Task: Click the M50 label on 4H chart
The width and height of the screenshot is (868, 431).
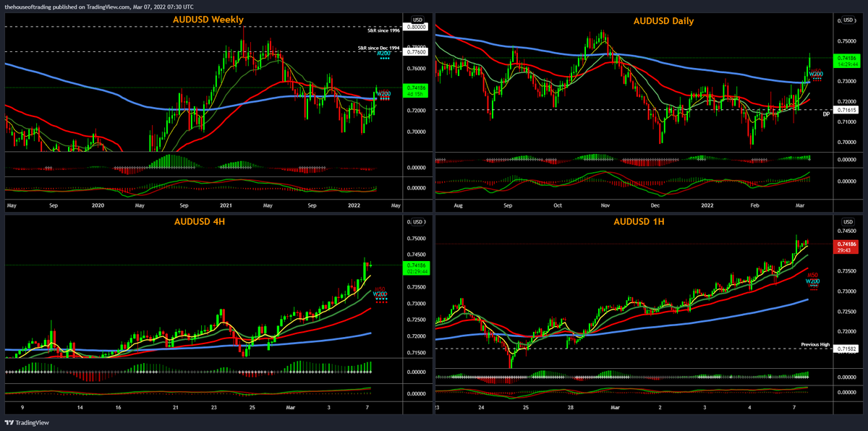Action: [x=380, y=289]
